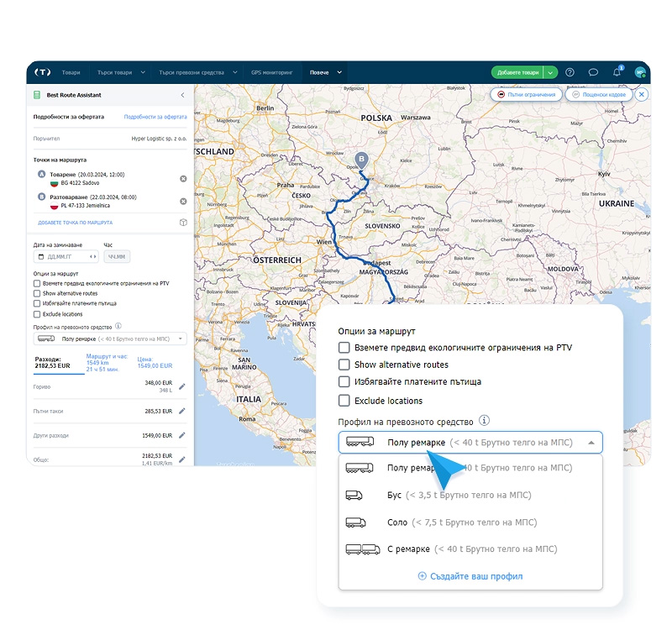Edit the Други разходи cost with the pencil
This screenshot has width=672, height=630.
[182, 435]
